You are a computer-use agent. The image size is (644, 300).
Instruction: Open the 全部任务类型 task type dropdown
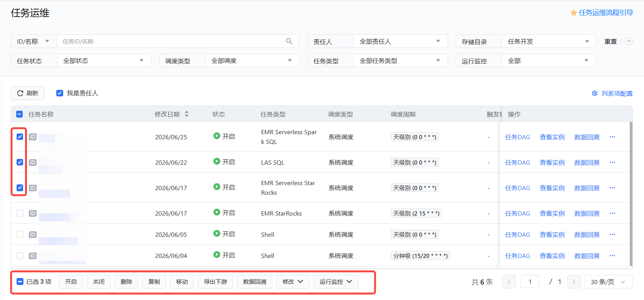[x=401, y=61]
